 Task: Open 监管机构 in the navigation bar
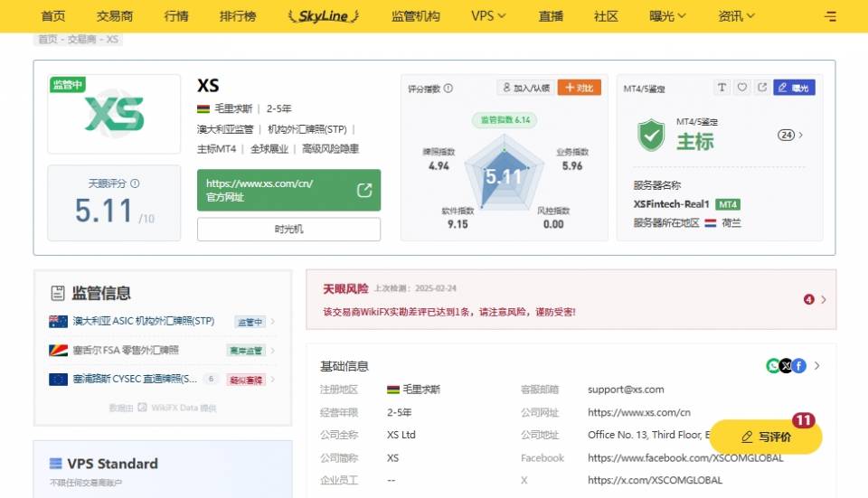pyautogui.click(x=415, y=16)
